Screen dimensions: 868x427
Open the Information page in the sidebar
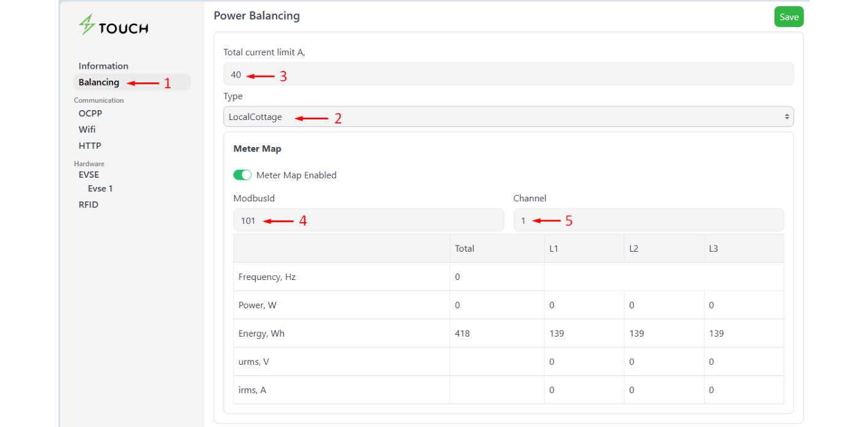(103, 66)
